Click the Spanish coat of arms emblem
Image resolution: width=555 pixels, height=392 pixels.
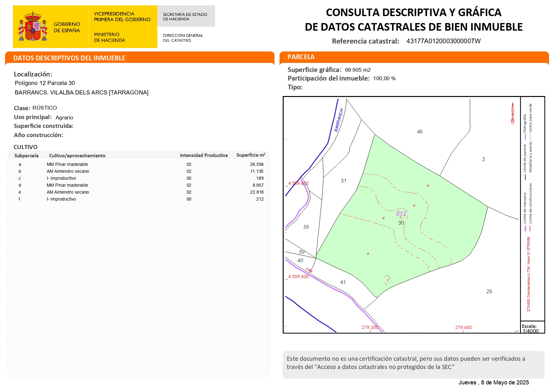33,27
